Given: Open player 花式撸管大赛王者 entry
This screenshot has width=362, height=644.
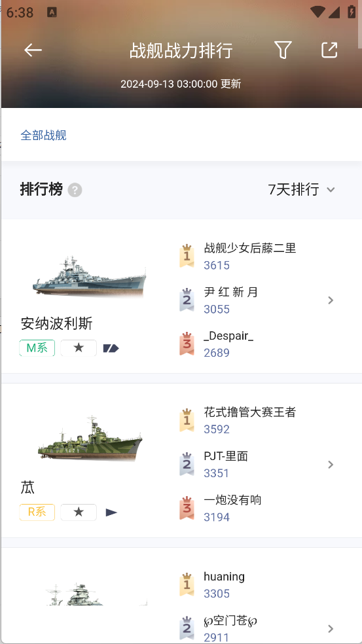Looking at the screenshot, I should pyautogui.click(x=250, y=420).
